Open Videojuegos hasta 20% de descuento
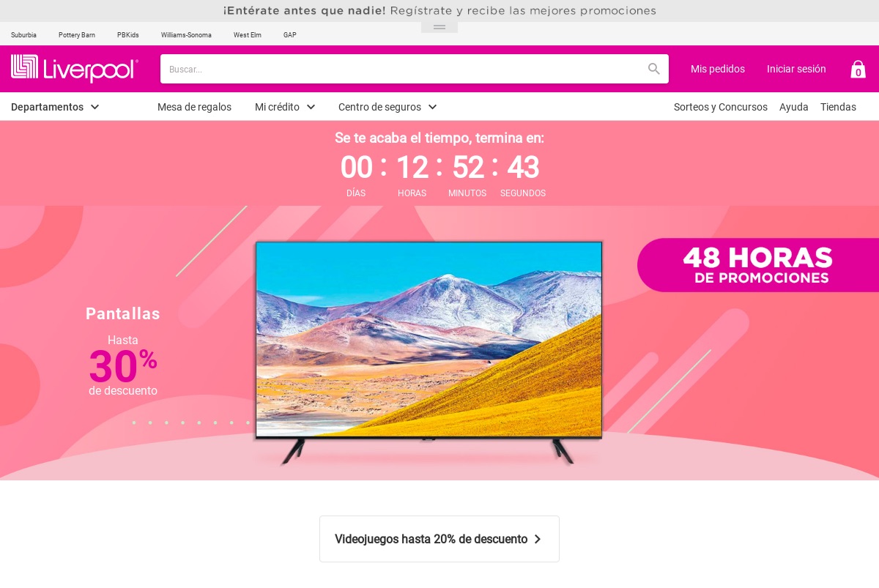Screen dimensions: 879x588 pyautogui.click(x=439, y=539)
